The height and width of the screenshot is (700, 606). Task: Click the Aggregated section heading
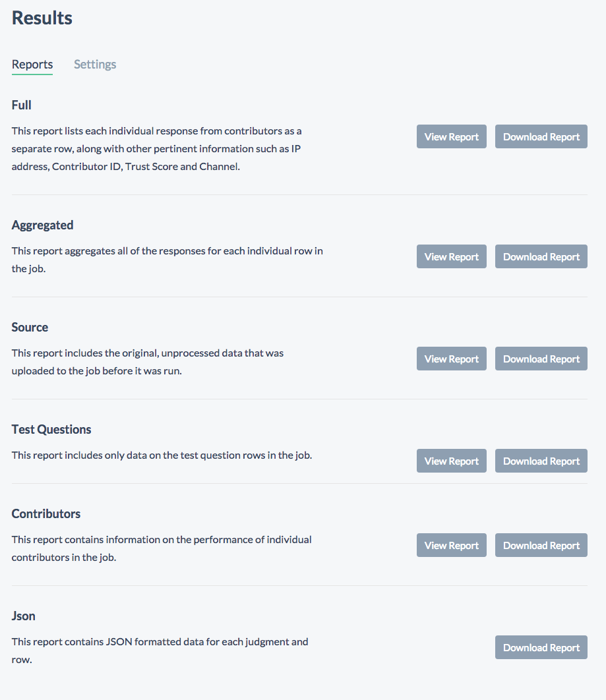pyautogui.click(x=42, y=225)
